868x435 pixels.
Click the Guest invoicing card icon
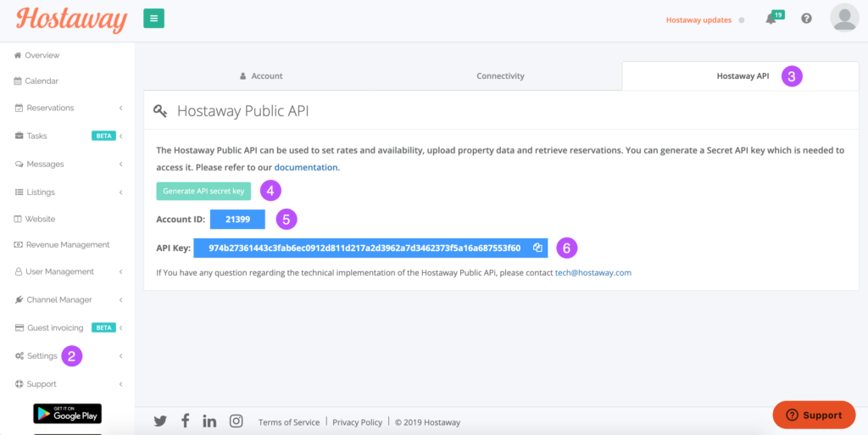click(x=19, y=327)
